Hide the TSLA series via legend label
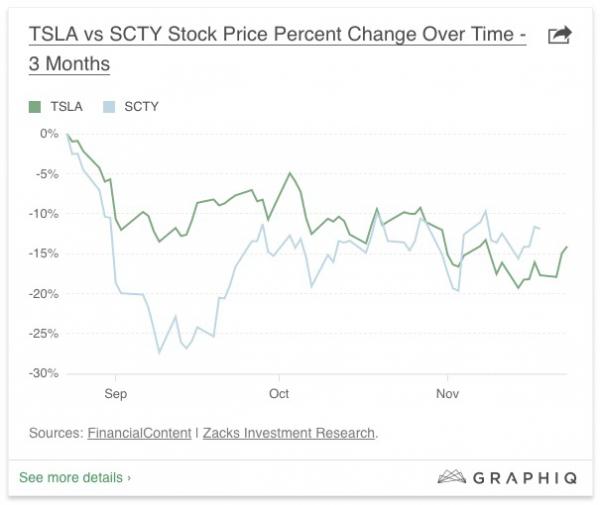Image resolution: width=600 pixels, height=505 pixels. pyautogui.click(x=67, y=107)
